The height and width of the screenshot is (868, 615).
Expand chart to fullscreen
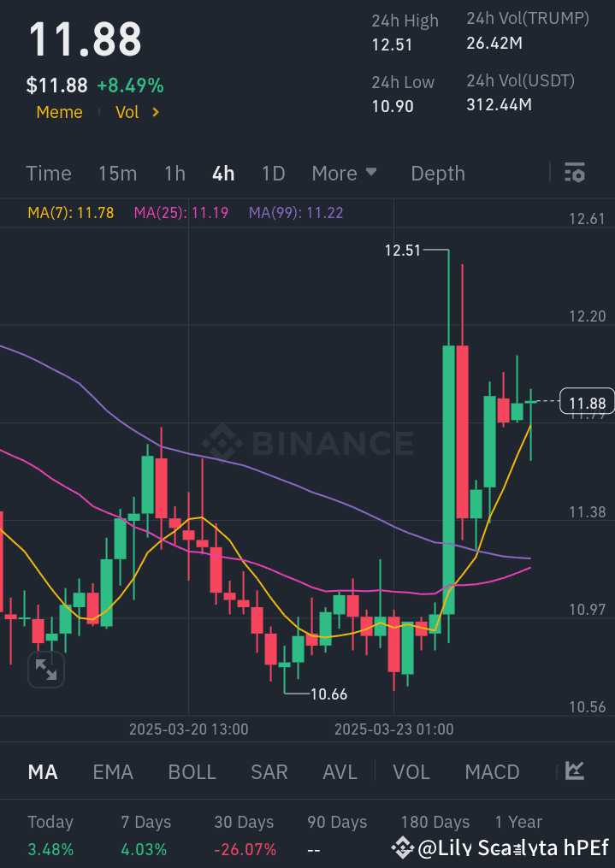click(46, 670)
